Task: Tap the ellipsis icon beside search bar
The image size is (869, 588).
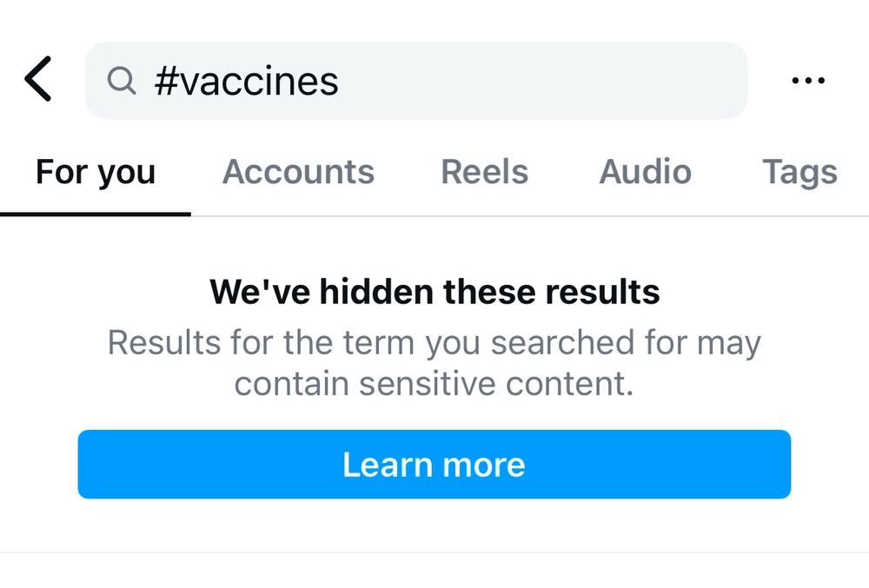Action: pyautogui.click(x=808, y=81)
